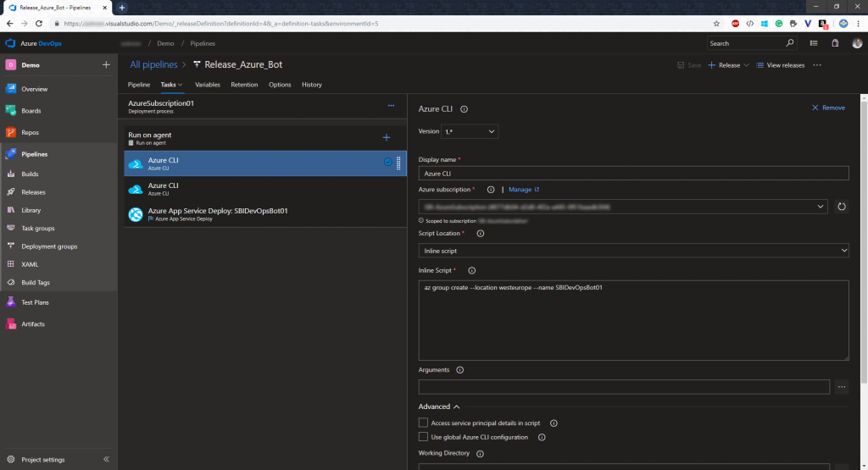Open Repos in the sidebar
Screen dimensions: 868x470
[x=30, y=133]
